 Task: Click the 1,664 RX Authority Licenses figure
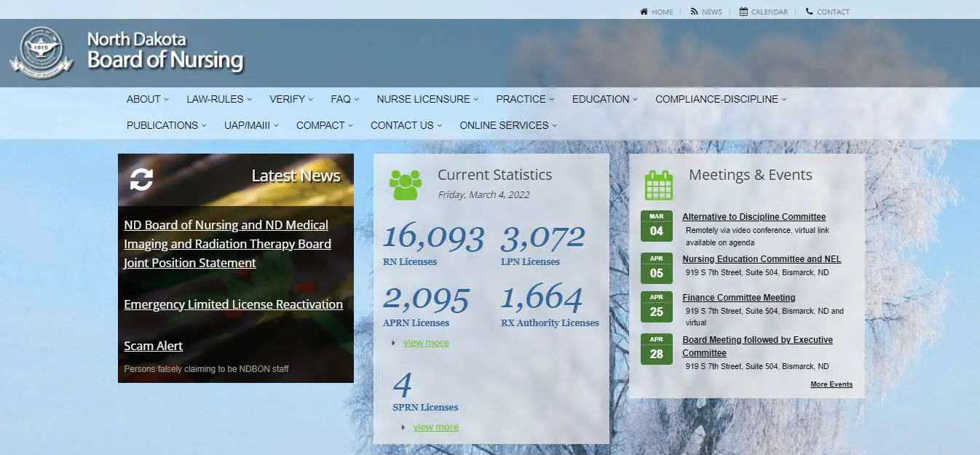(542, 298)
